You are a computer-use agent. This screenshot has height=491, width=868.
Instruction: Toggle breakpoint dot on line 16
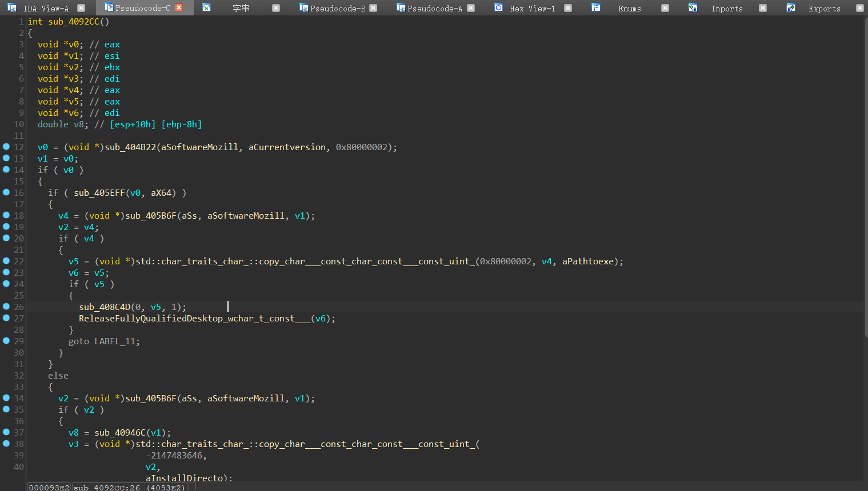(x=6, y=192)
